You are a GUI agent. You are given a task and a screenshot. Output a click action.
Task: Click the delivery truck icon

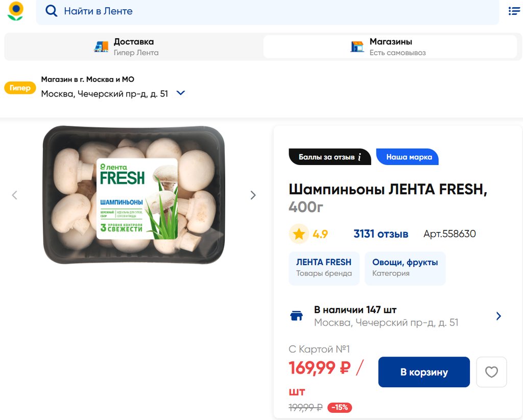(101, 46)
